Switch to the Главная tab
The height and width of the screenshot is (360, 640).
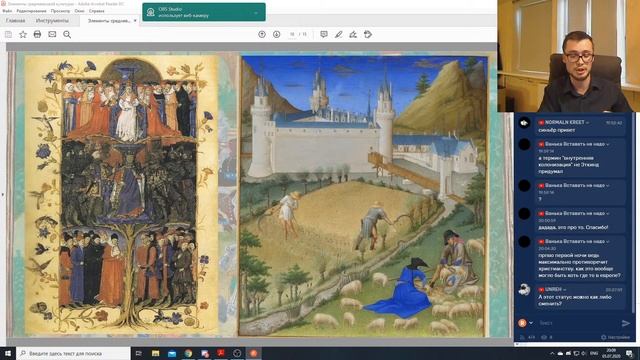(16, 20)
